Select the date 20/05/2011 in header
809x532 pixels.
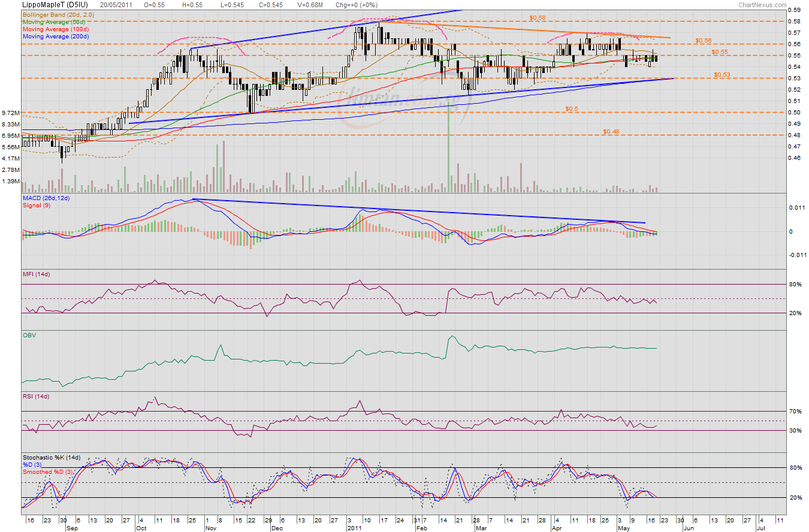pos(116,4)
